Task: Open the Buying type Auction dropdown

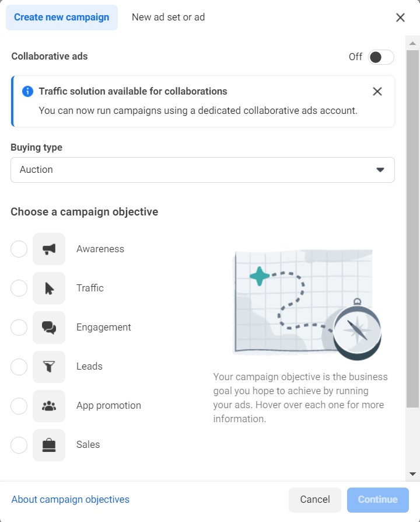Action: click(202, 170)
